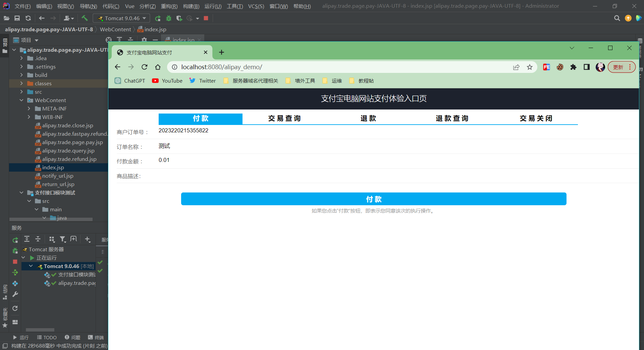Open the ChatGPT bookmark

tap(130, 81)
